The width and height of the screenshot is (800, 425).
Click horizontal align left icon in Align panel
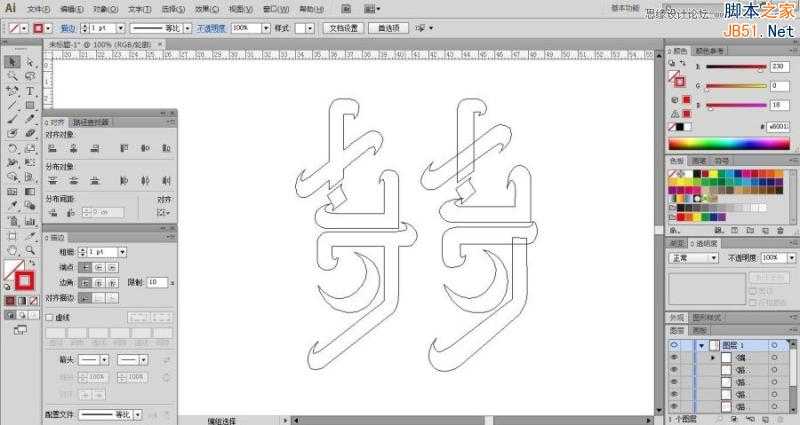pyautogui.click(x=52, y=148)
